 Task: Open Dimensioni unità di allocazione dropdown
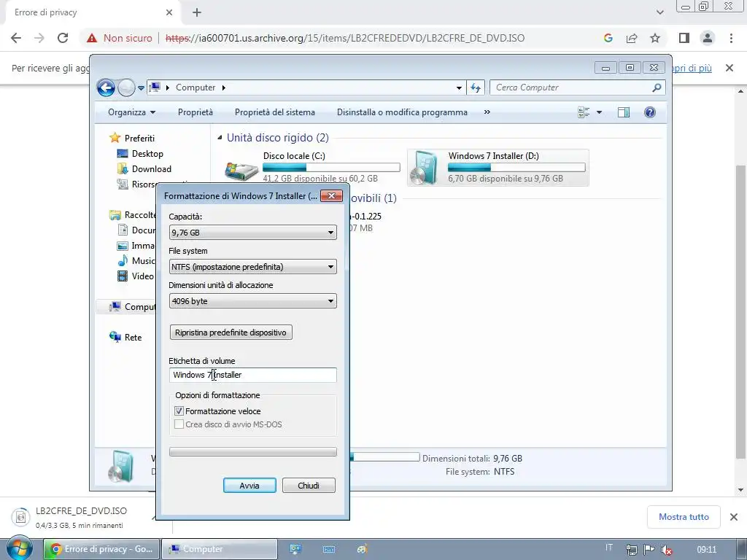point(253,301)
